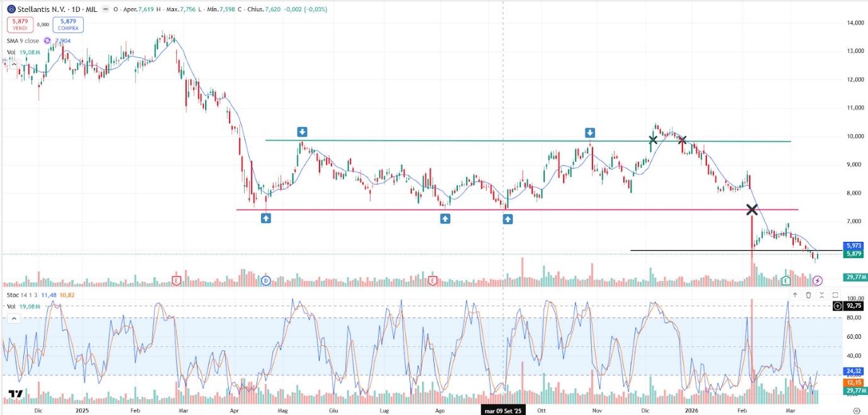Image resolution: width=868 pixels, height=415 pixels.
Task: Toggle the market status indicator next to MIL
Action: (105, 9)
